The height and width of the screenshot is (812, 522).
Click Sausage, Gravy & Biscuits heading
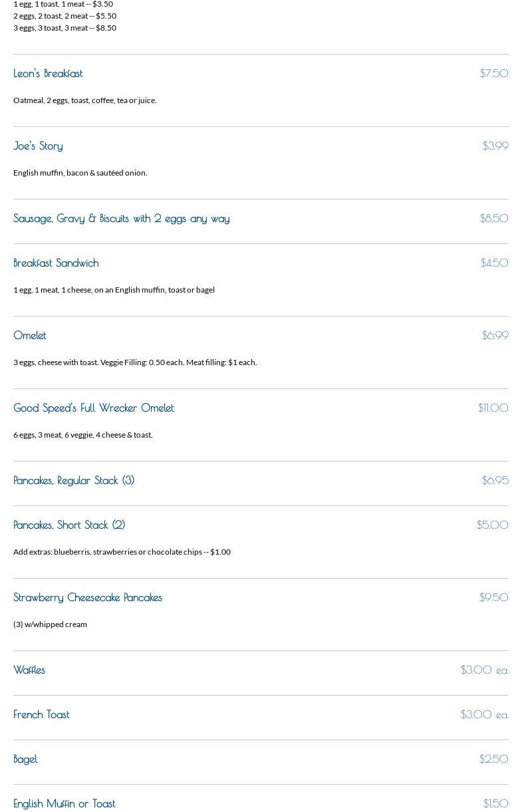click(121, 218)
